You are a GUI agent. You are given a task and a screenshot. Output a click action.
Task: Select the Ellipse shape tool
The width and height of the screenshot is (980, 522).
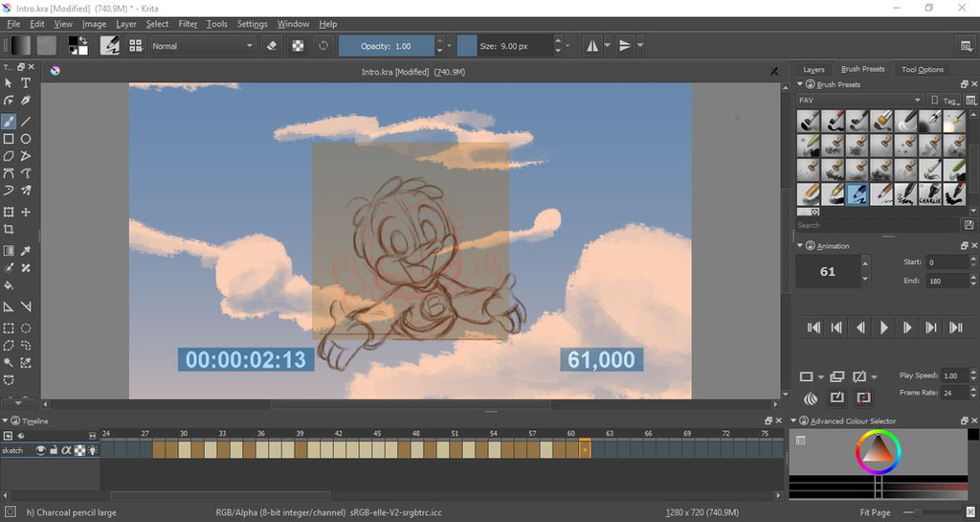26,139
